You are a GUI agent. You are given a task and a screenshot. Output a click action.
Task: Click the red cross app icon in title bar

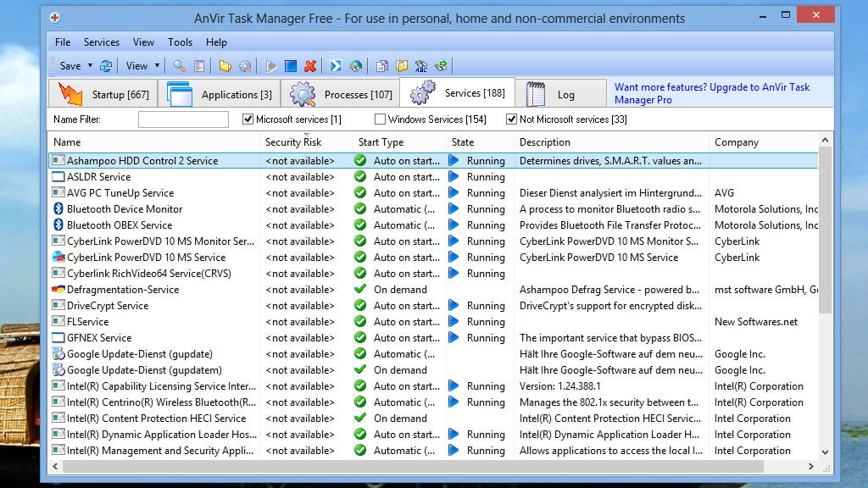pos(55,18)
